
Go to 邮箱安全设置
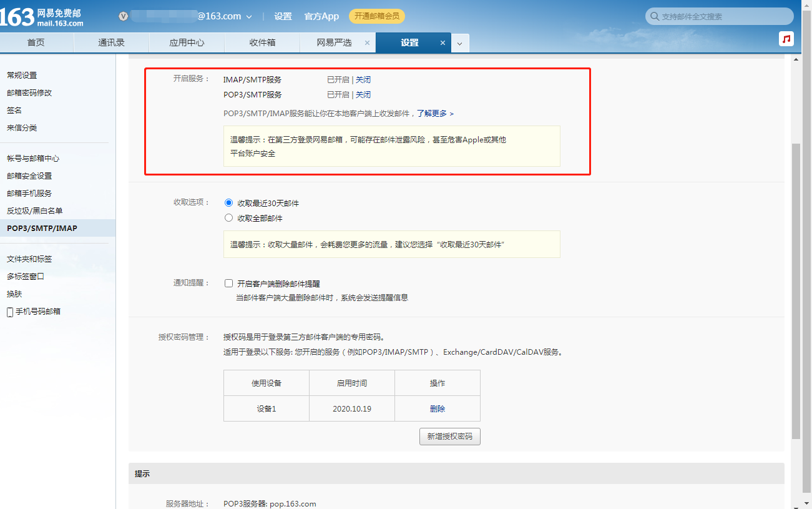pos(29,176)
